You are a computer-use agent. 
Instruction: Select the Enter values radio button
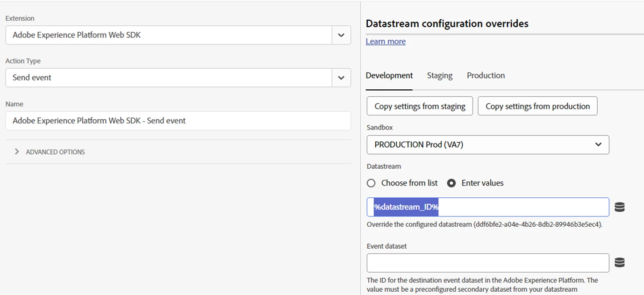click(451, 183)
